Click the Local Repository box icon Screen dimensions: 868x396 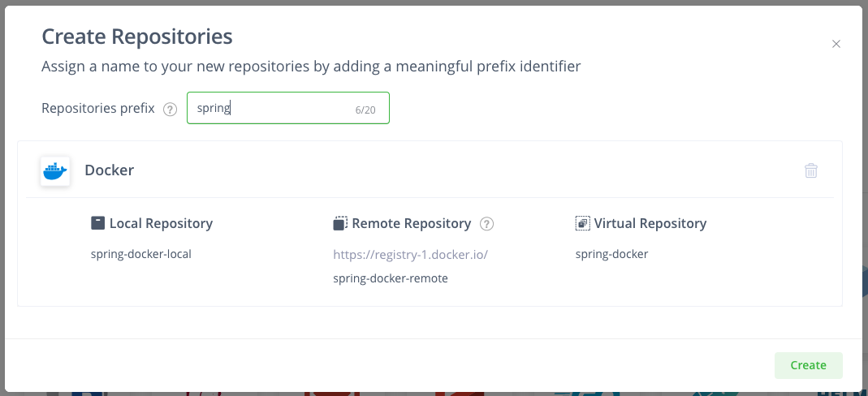click(x=97, y=223)
